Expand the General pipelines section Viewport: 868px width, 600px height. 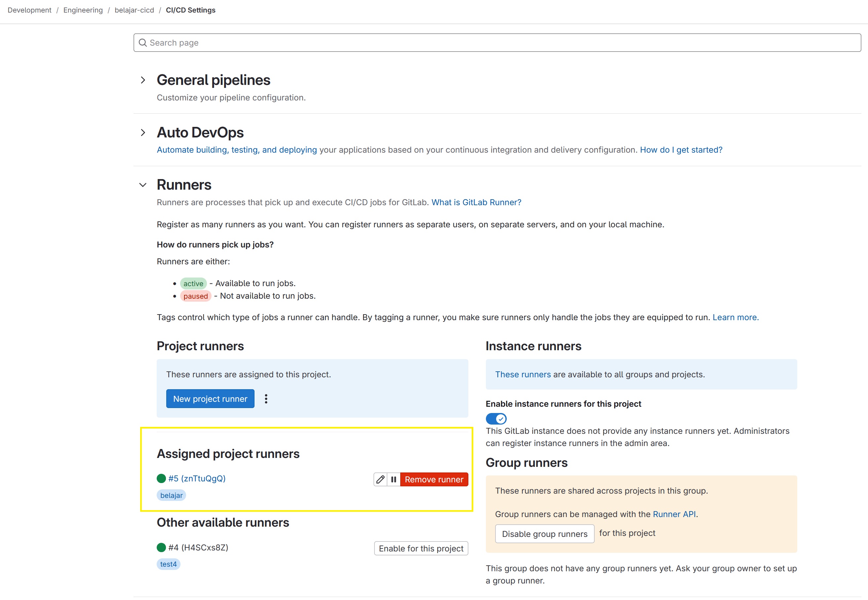point(143,80)
